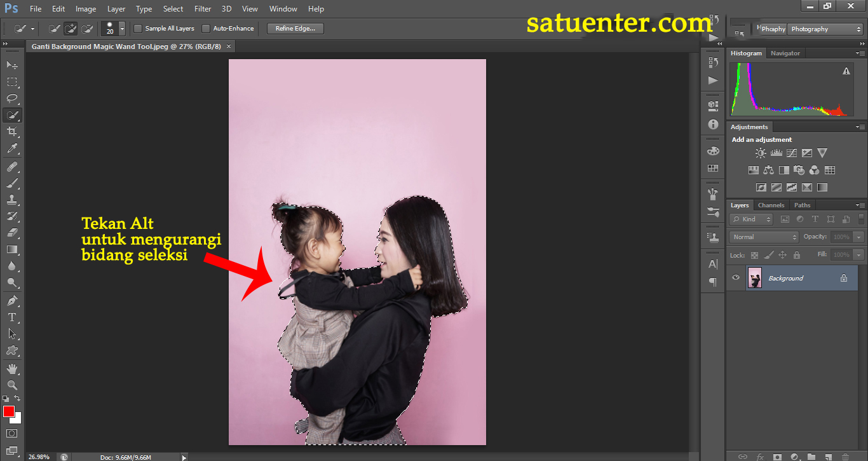
Task: Open the Filter menu
Action: (x=203, y=9)
